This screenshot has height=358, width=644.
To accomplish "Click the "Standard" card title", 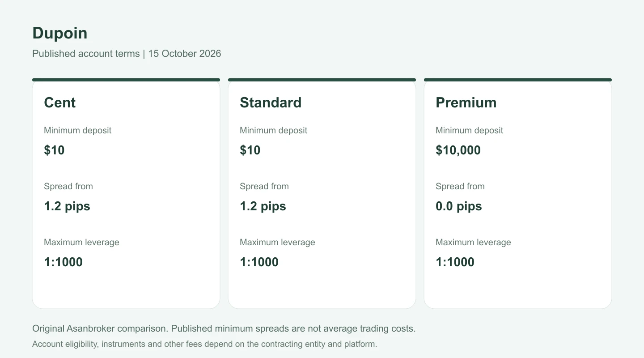I will click(271, 102).
